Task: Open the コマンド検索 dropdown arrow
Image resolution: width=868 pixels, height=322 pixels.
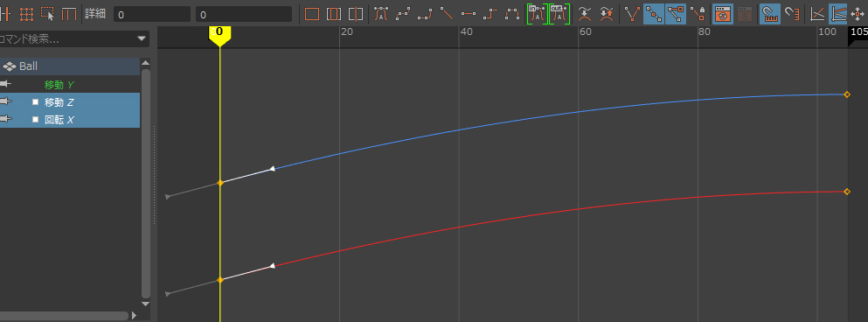Action: [x=142, y=38]
